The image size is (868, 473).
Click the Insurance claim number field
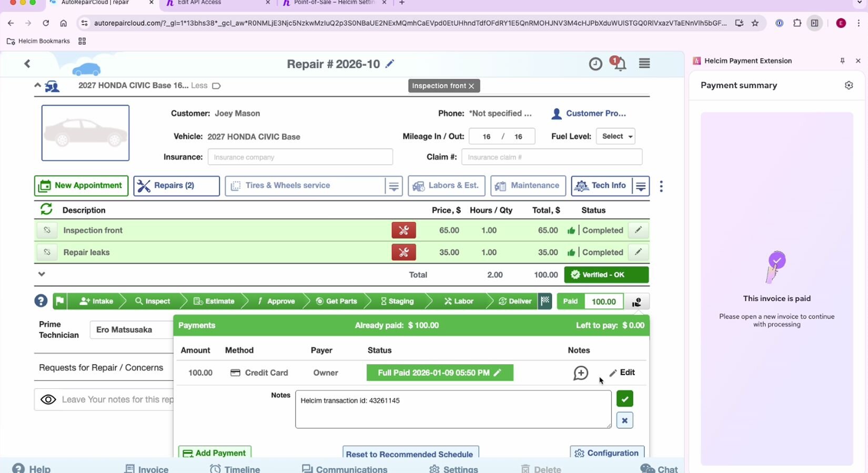pyautogui.click(x=552, y=157)
